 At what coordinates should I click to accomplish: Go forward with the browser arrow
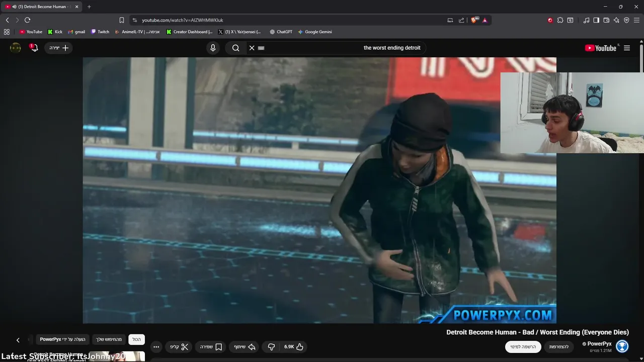(x=17, y=20)
